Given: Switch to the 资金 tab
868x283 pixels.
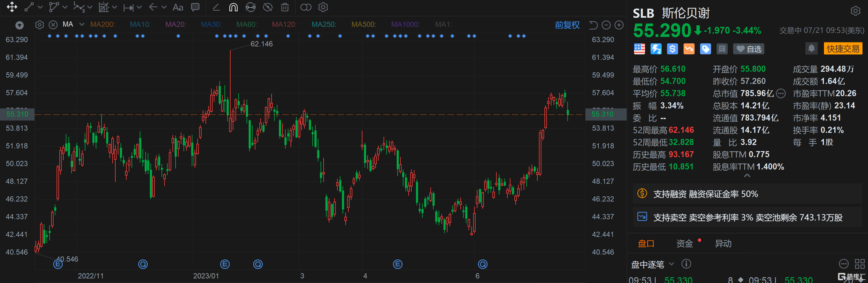Looking at the screenshot, I should coord(684,243).
